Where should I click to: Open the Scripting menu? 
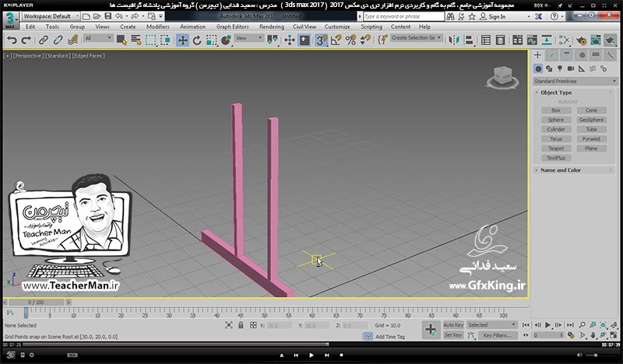point(371,26)
